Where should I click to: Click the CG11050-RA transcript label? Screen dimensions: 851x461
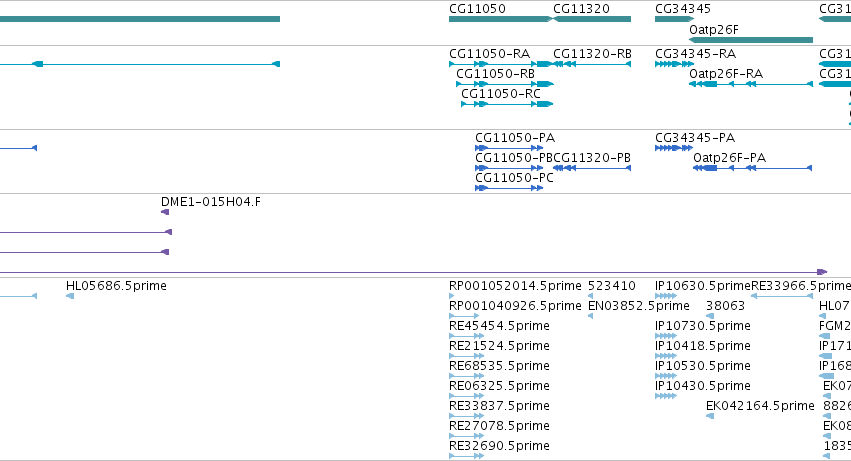coord(490,54)
